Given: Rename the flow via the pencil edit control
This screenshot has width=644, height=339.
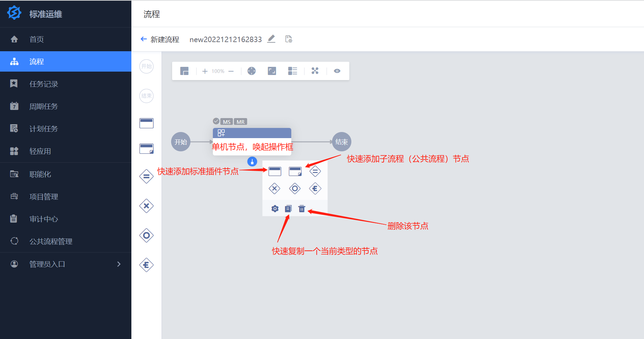Looking at the screenshot, I should click(x=271, y=39).
